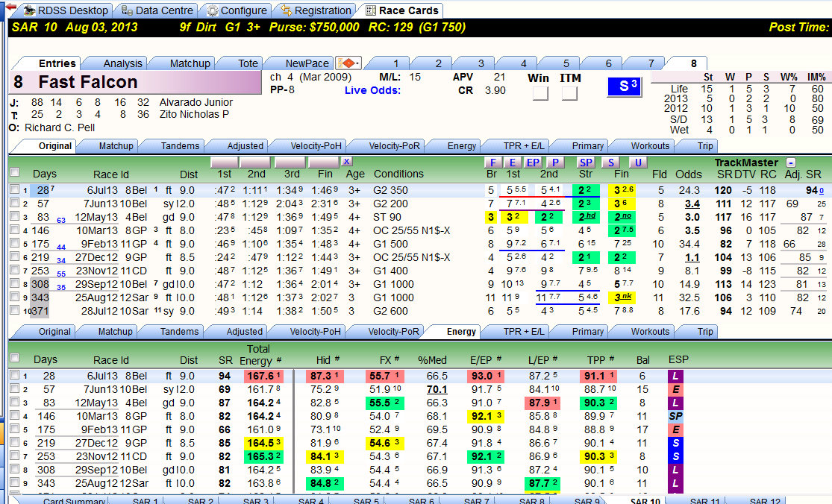832x504 pixels.
Task: Check the select-all box in the Energy table header
Action: tap(15, 358)
